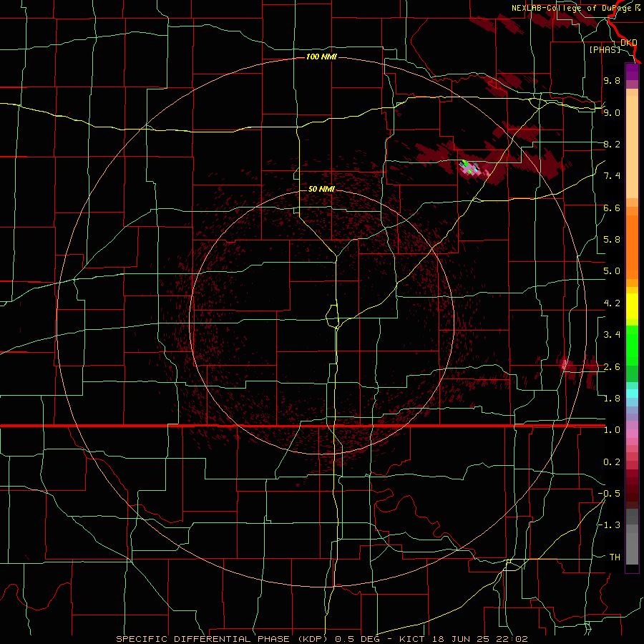
Task: Click the KDP product caption at bottom
Action: click(321, 639)
